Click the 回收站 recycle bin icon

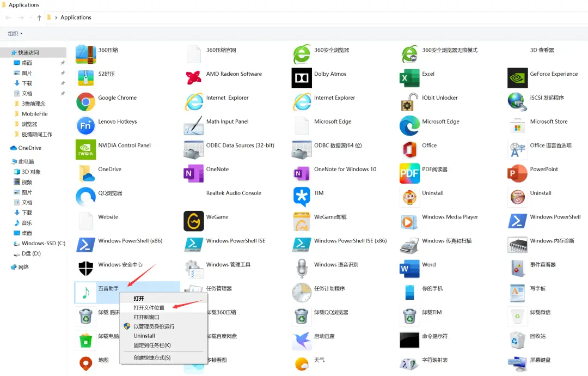pos(518,341)
